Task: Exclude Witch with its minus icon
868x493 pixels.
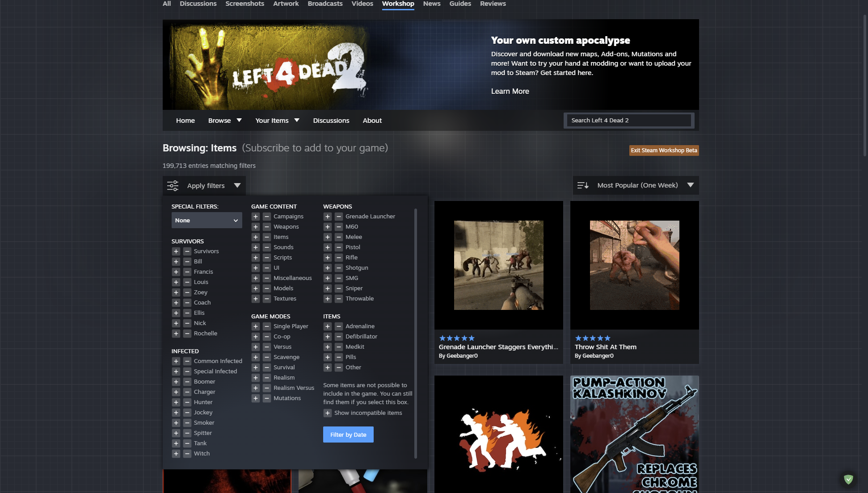Action: tap(187, 454)
